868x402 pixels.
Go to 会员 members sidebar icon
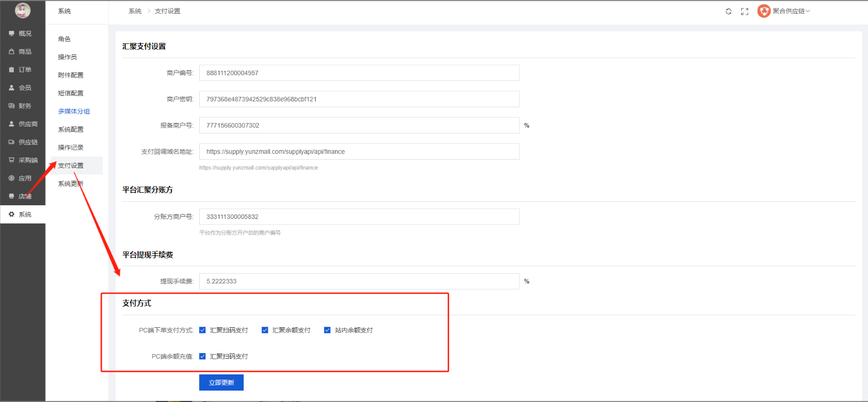click(11, 88)
